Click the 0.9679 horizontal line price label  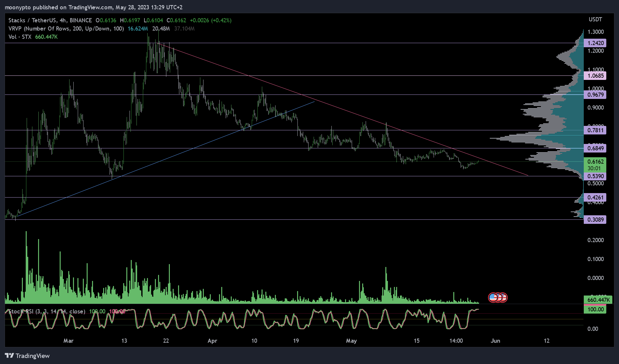595,95
